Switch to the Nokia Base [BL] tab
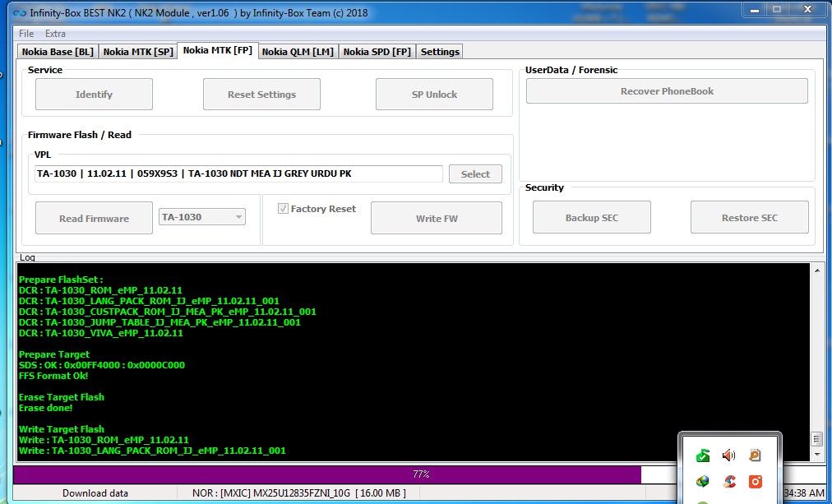The height and width of the screenshot is (504, 832). click(58, 52)
